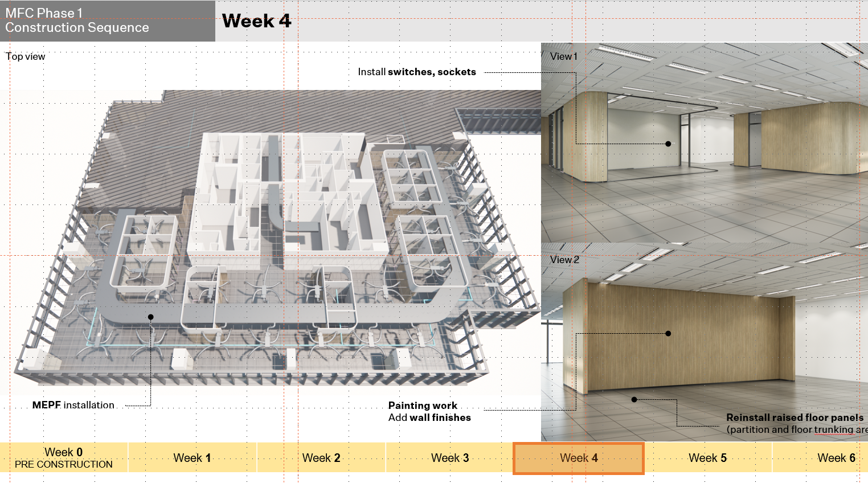Select the Week 0 Pre Construction timeline cell
The width and height of the screenshot is (868, 483).
[x=64, y=458]
